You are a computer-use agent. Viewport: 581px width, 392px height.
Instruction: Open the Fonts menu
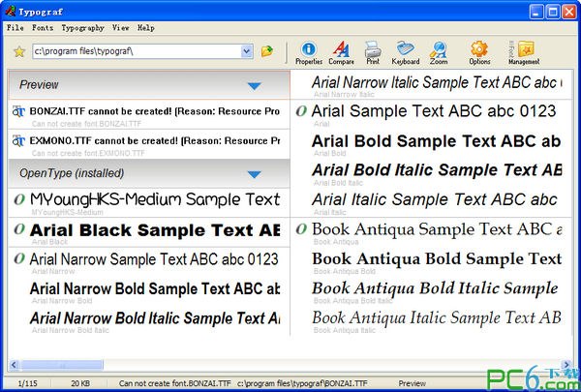[43, 28]
